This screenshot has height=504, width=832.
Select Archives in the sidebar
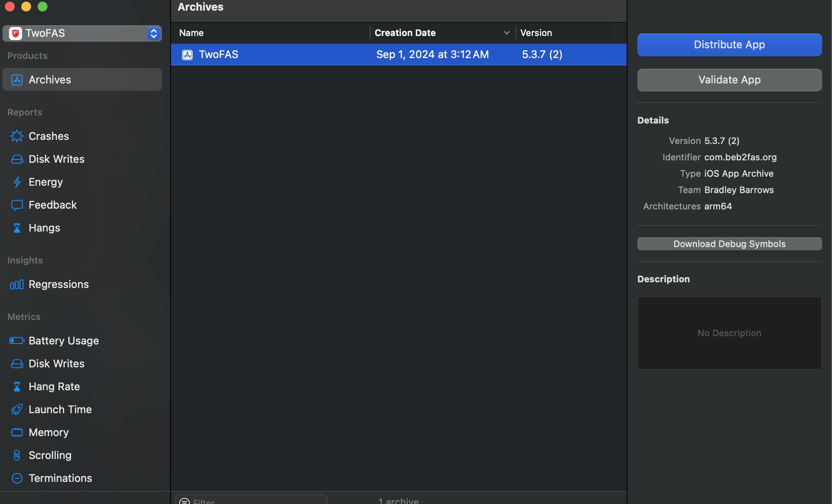click(82, 79)
